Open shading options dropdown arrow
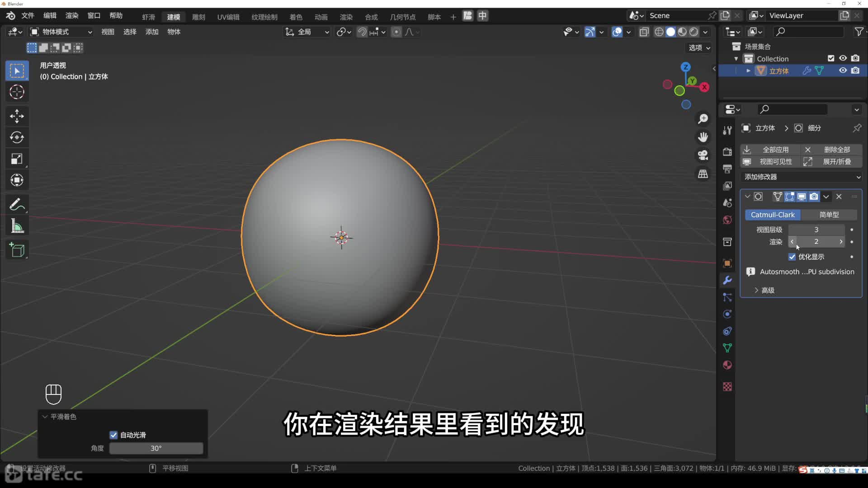This screenshot has height=488, width=868. pos(705,32)
